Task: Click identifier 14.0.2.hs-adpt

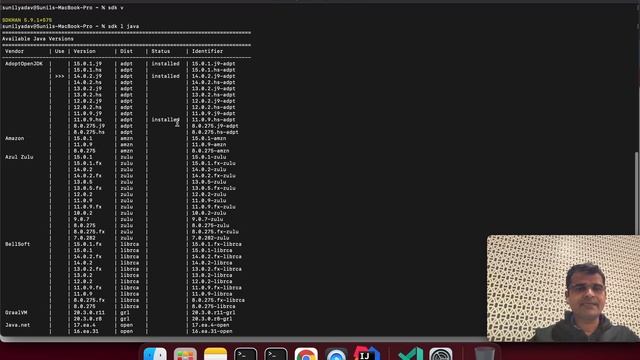Action: coord(213,82)
